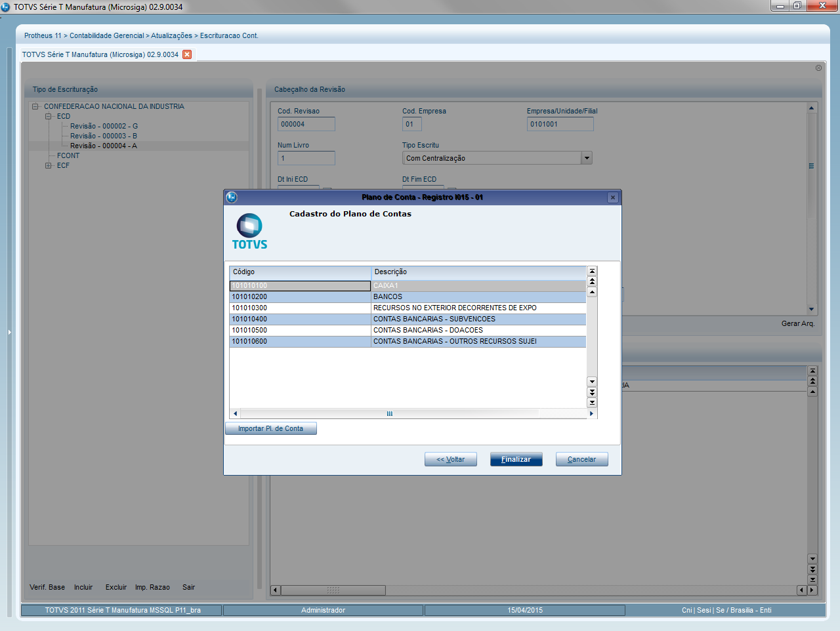Click Contabilidade Gerencial in the breadcrumb

pos(107,35)
